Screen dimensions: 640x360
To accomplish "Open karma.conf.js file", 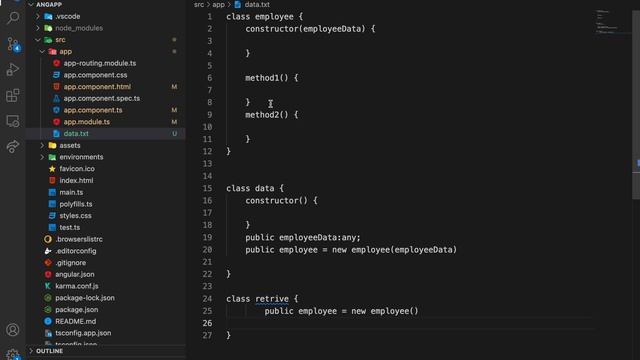I will pyautogui.click(x=77, y=286).
